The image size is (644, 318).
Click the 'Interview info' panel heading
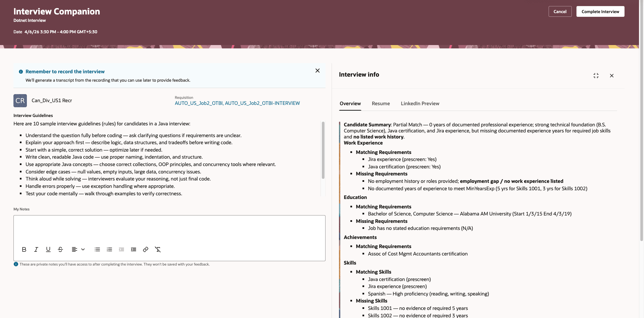[359, 75]
